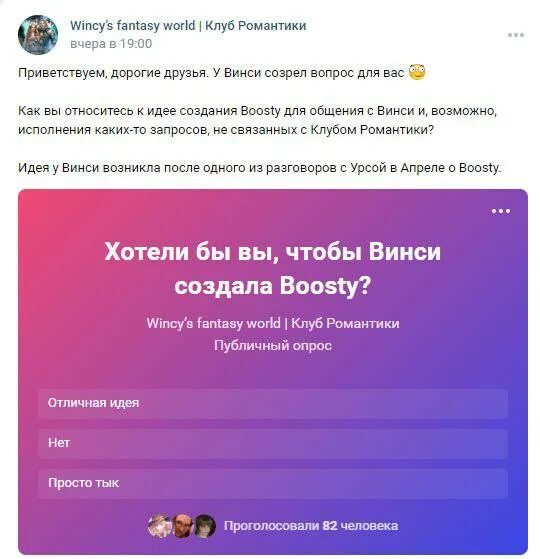Screen dimensions: 540x559
Task: Click the first voter avatar in poll
Action: pos(159,526)
